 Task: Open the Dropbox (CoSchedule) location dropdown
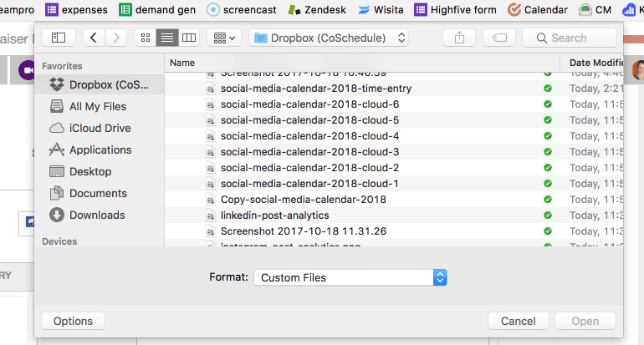tap(330, 38)
